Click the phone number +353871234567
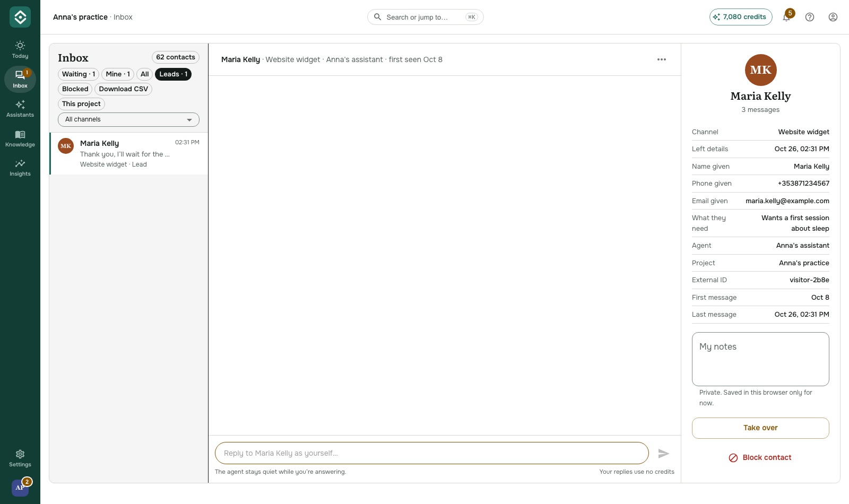 coord(803,184)
